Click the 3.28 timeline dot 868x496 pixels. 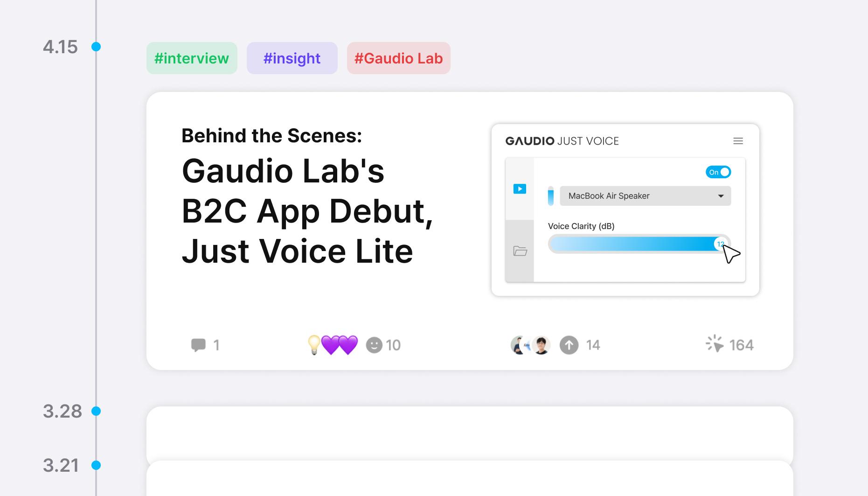coord(96,411)
